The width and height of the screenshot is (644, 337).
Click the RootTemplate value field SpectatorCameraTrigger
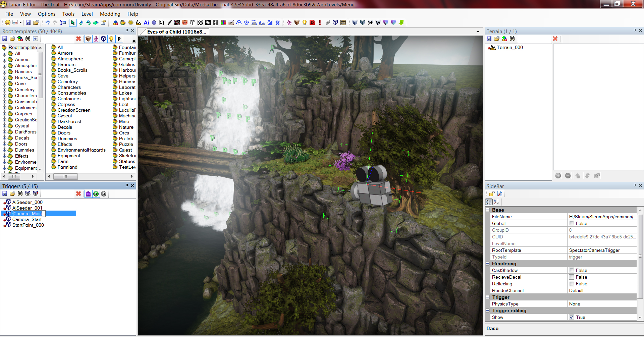[602, 250]
